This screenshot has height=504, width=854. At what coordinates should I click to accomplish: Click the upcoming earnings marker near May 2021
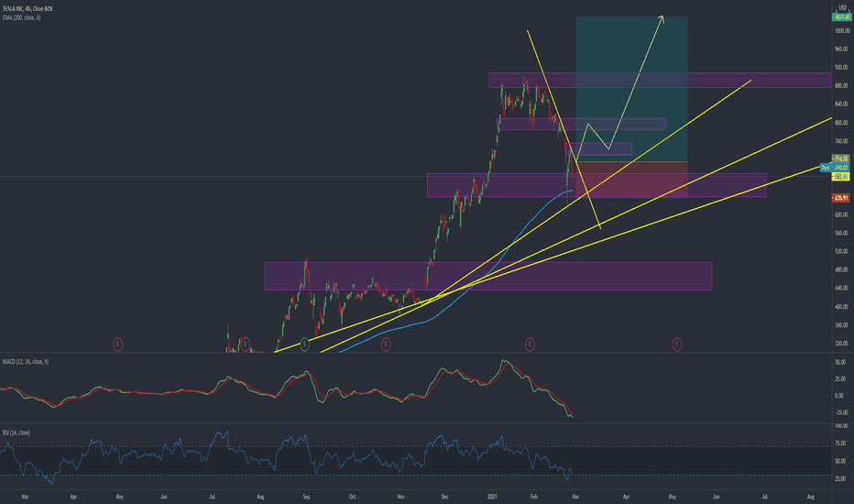(676, 345)
